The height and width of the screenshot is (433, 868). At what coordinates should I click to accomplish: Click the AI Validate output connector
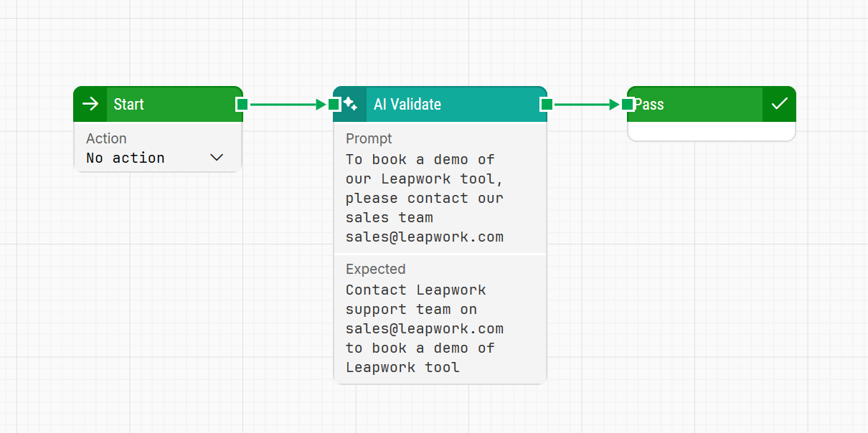tap(547, 104)
